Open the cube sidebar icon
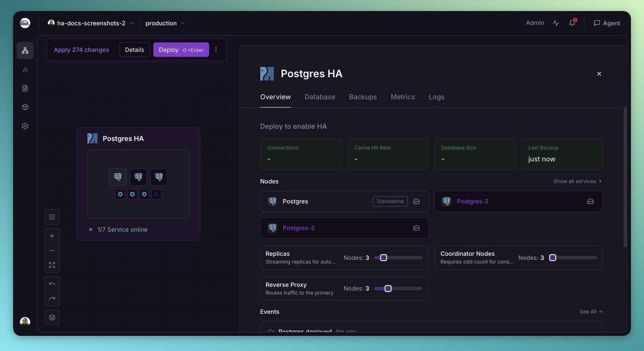The height and width of the screenshot is (351, 644). [25, 107]
